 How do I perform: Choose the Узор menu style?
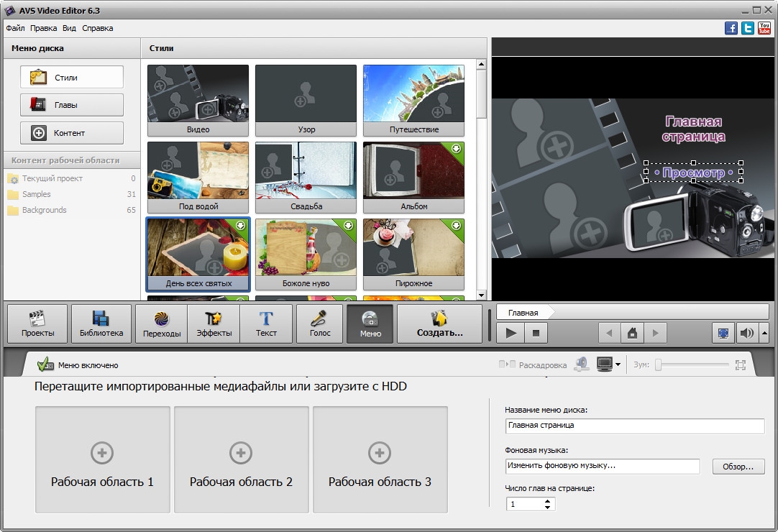coord(306,100)
